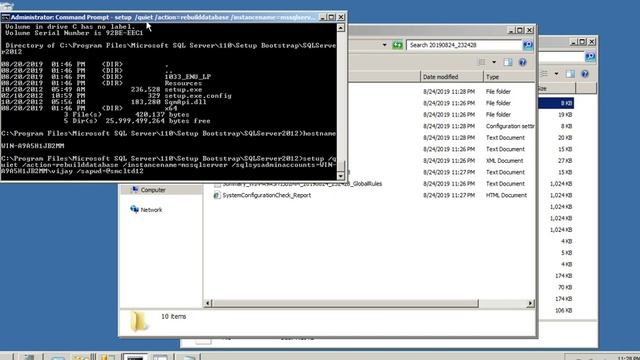Click the SystemConfigurationCheck_Report HTML file icon
640x360 pixels.
[217, 195]
